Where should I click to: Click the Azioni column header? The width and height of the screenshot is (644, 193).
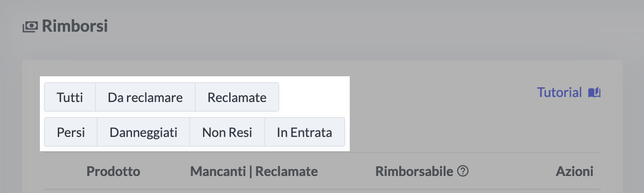574,172
